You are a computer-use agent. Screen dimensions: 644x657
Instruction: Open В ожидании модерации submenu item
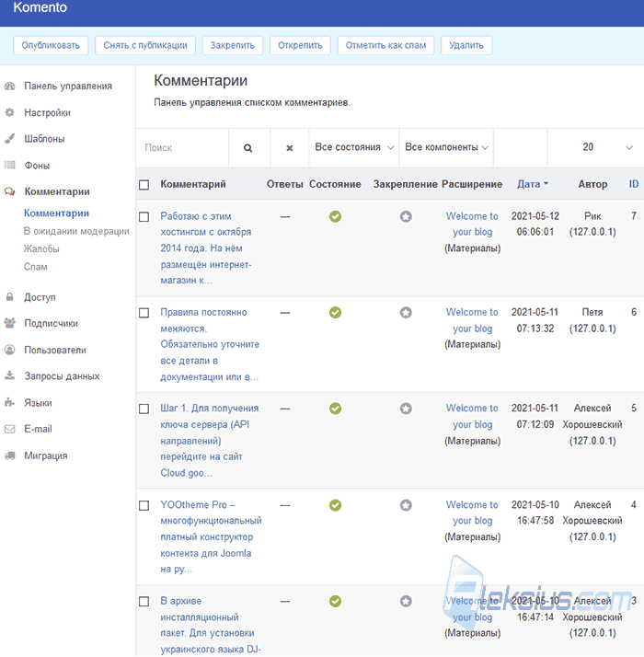click(x=76, y=231)
